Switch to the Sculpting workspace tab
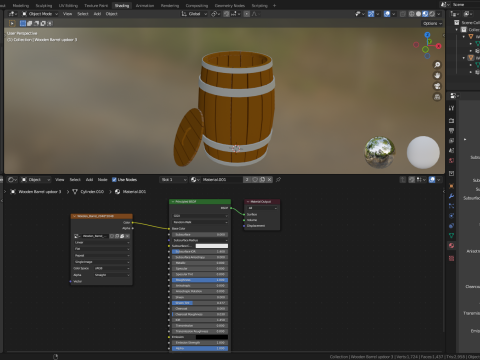The width and height of the screenshot is (480, 360). (x=44, y=5)
